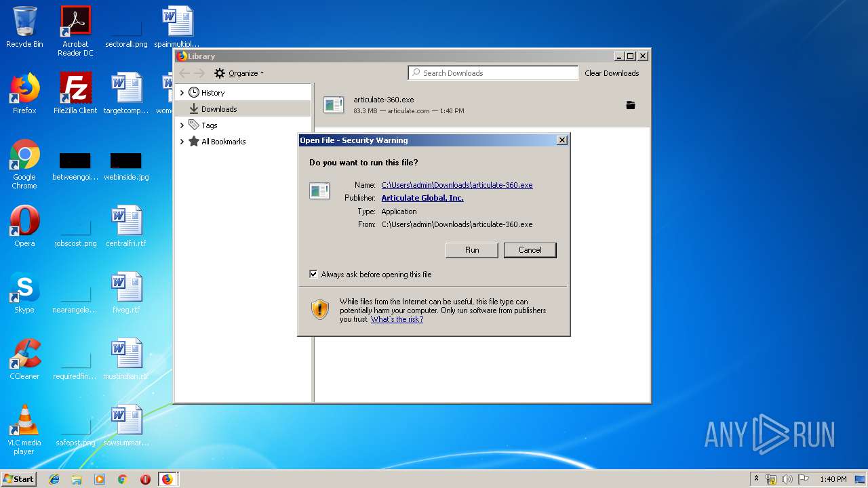
Task: Open the Recycle Bin desktop icon
Action: (24, 27)
